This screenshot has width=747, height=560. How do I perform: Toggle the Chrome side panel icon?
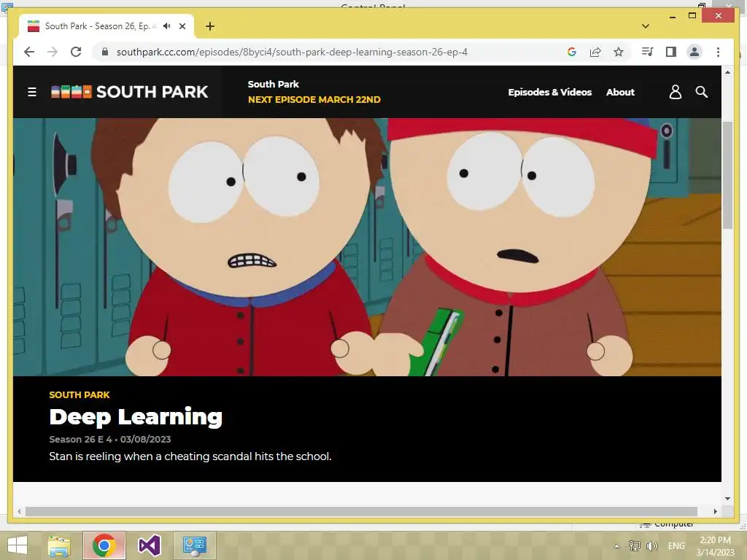pos(671,52)
